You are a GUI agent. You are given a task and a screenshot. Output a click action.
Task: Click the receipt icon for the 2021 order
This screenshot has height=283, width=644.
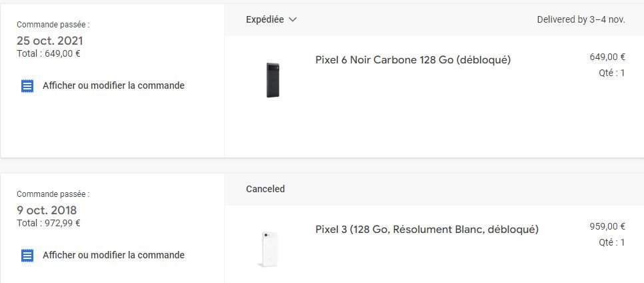click(27, 86)
